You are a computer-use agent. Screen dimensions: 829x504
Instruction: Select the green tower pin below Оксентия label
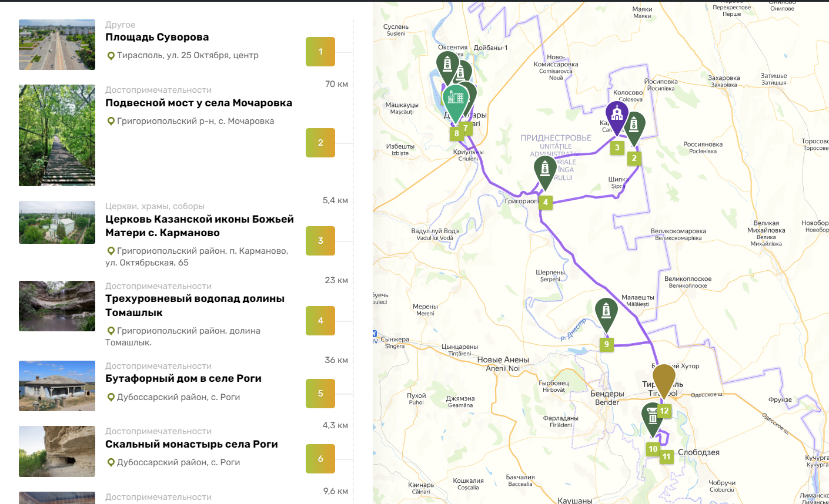pyautogui.click(x=447, y=67)
